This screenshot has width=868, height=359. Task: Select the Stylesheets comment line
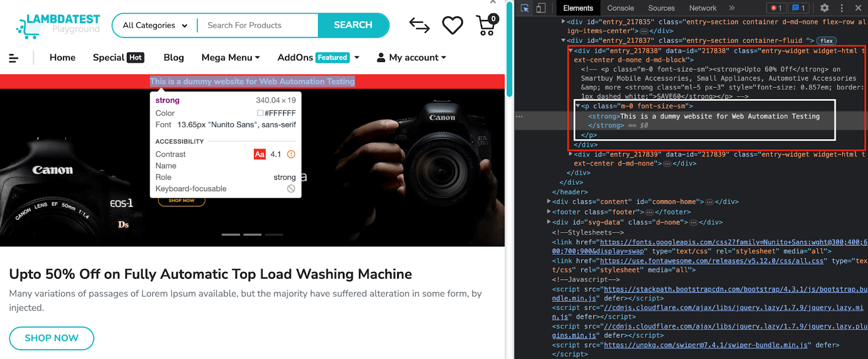588,232
